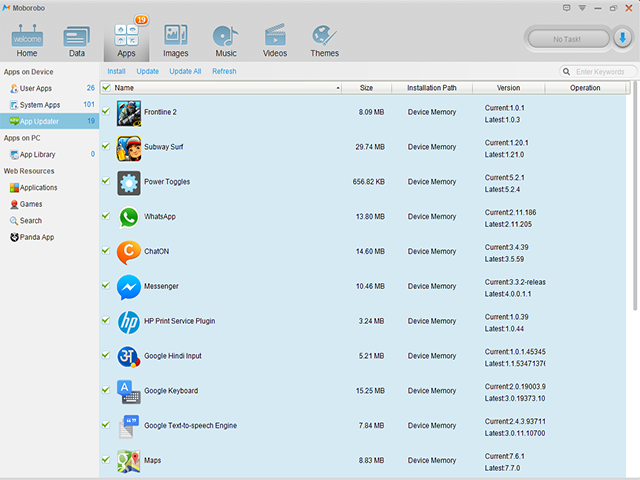Uncheck the Google Text-to-speech Engine checkbox
640x480 pixels.
tap(106, 424)
